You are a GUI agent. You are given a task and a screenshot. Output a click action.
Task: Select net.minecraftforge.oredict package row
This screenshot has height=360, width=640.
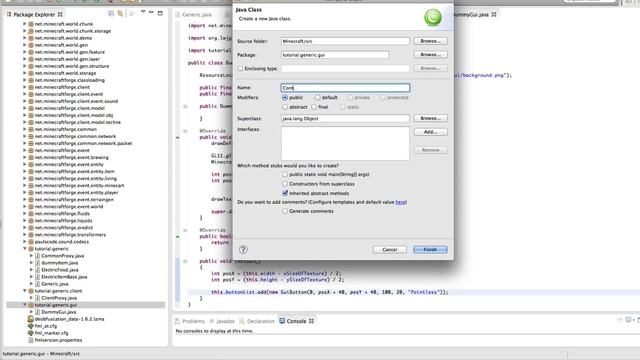[x=64, y=228]
